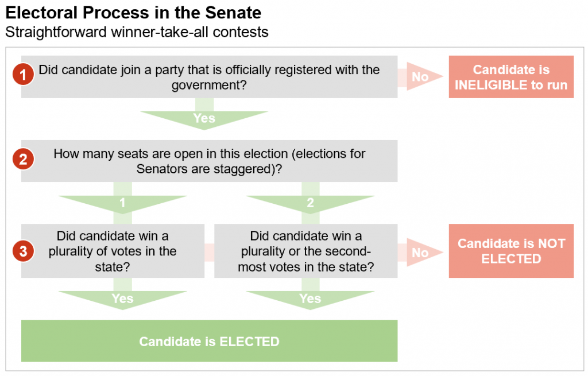
Task: Click the green arrow labeled 2
Action: (x=311, y=203)
